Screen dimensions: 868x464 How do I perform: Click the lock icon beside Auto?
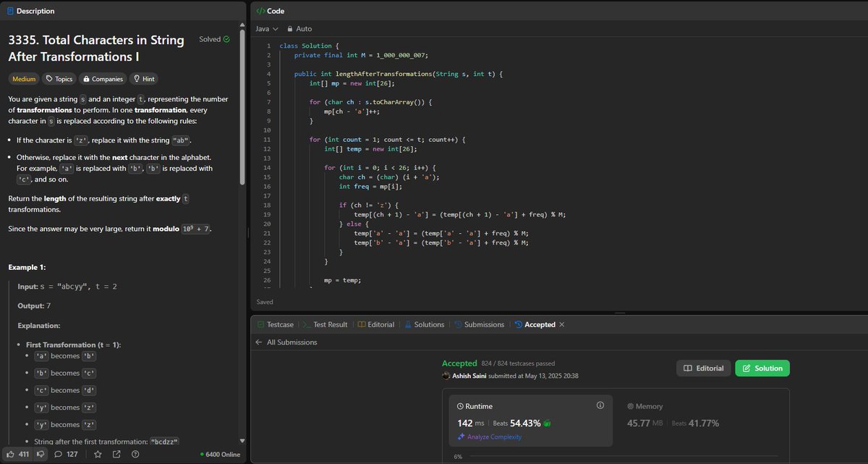(x=289, y=29)
